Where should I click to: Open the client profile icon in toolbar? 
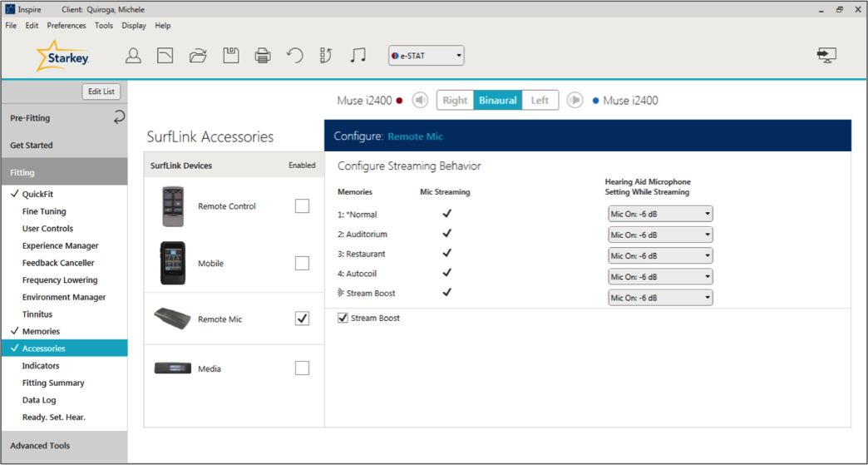pos(133,56)
